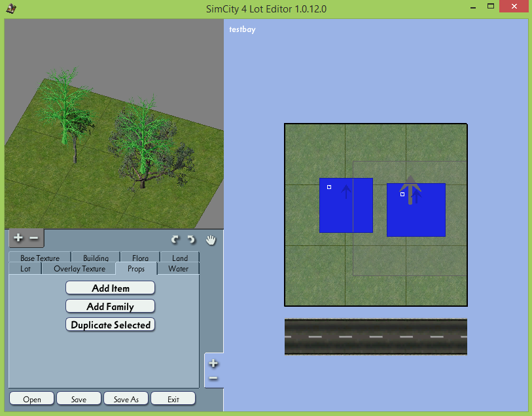The height and width of the screenshot is (416, 532).
Task: Select the white handle on right blue prop
Action: click(x=402, y=194)
